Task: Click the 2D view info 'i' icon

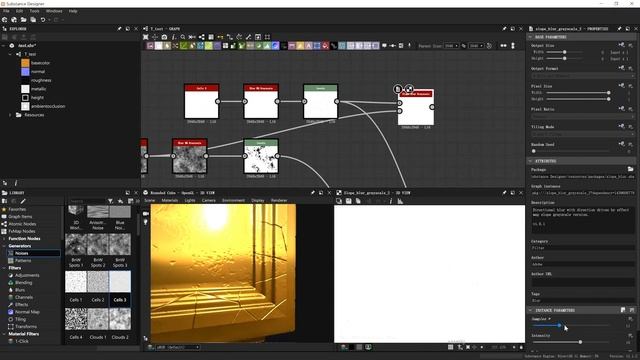Action: (x=391, y=201)
